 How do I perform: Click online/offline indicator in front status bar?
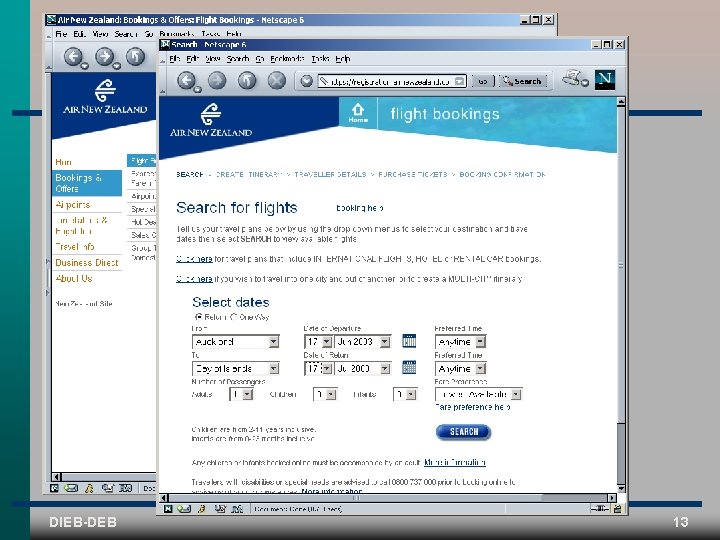point(600,509)
